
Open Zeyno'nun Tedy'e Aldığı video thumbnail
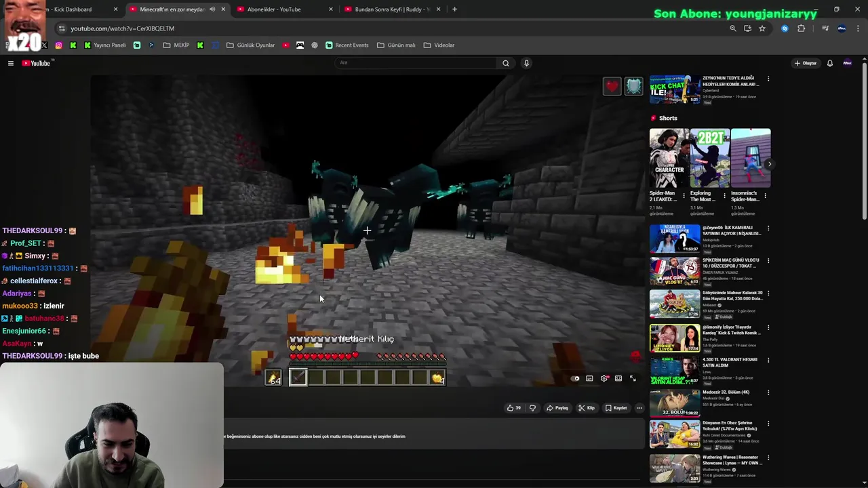point(675,89)
